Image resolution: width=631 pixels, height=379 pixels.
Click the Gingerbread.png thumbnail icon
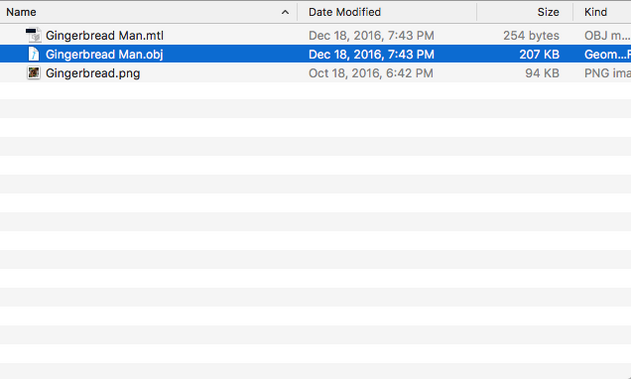pyautogui.click(x=33, y=73)
